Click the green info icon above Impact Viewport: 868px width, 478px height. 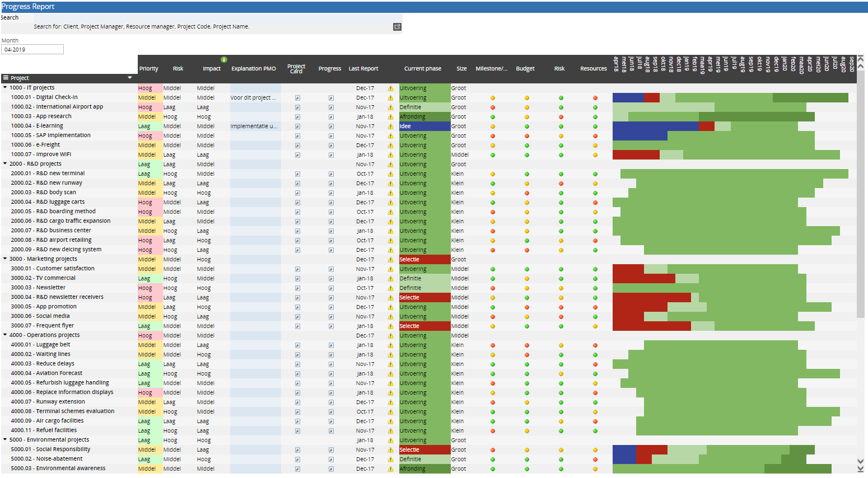tap(224, 59)
